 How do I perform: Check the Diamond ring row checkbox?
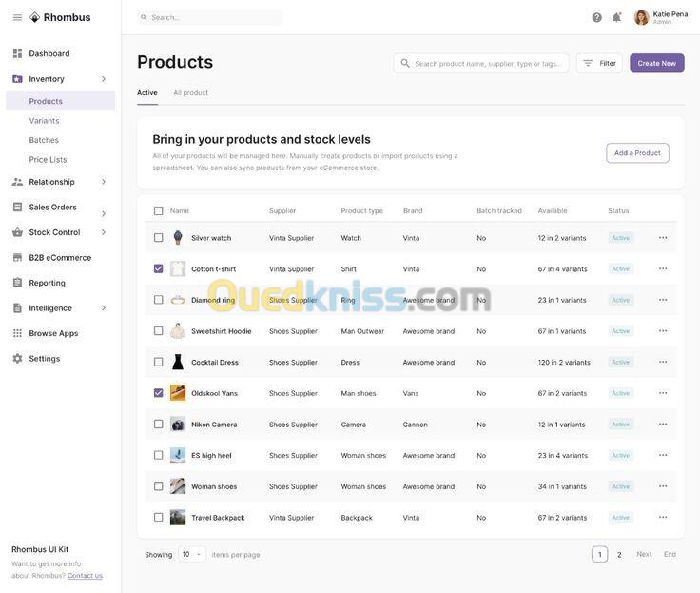(x=159, y=300)
